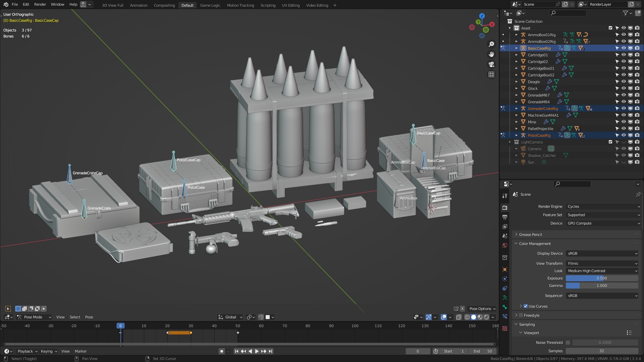This screenshot has width=644, height=362.
Task: Uncheck the Use Curves checkbox
Action: pos(526,306)
